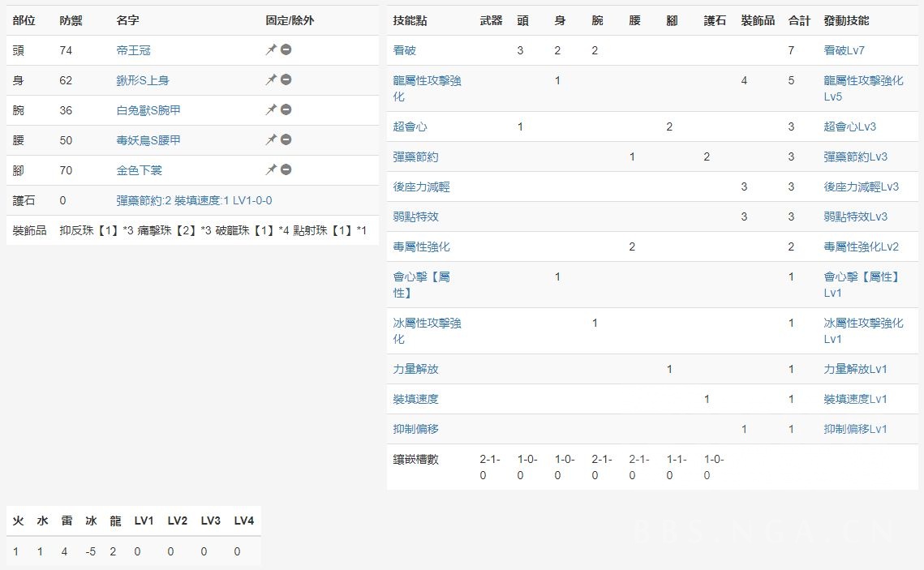Select the 鑲嵌槽數 row label

415,459
